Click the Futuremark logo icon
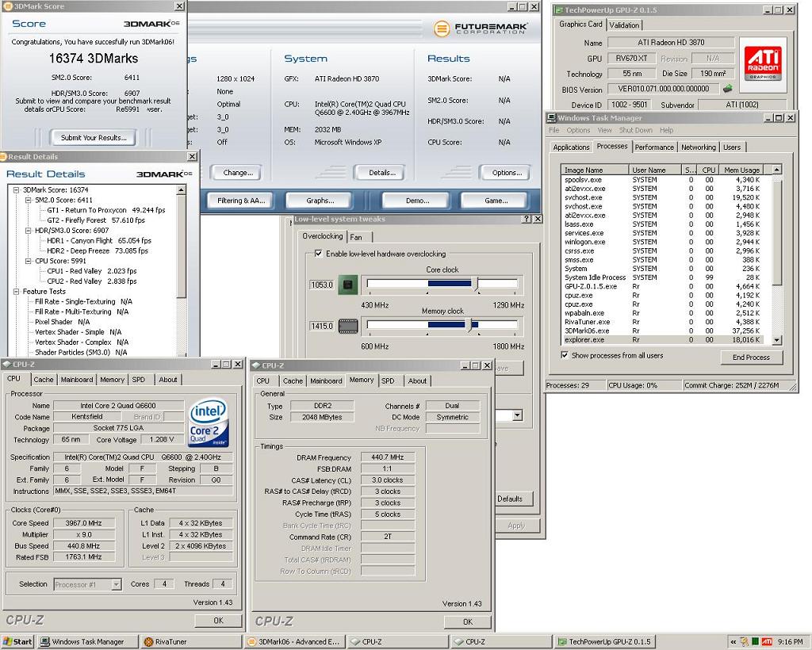 (441, 29)
